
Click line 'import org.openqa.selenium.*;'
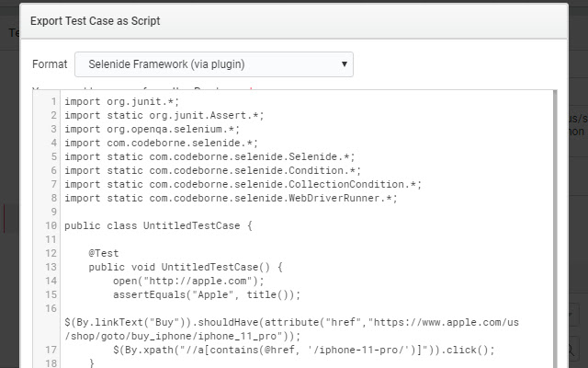pyautogui.click(x=152, y=129)
